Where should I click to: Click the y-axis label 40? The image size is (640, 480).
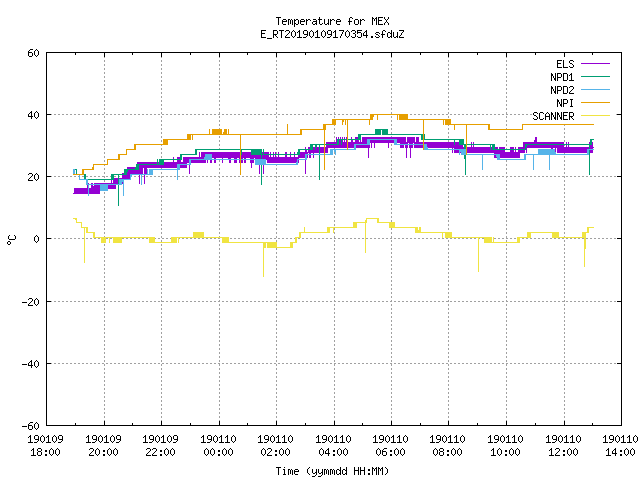pos(33,115)
